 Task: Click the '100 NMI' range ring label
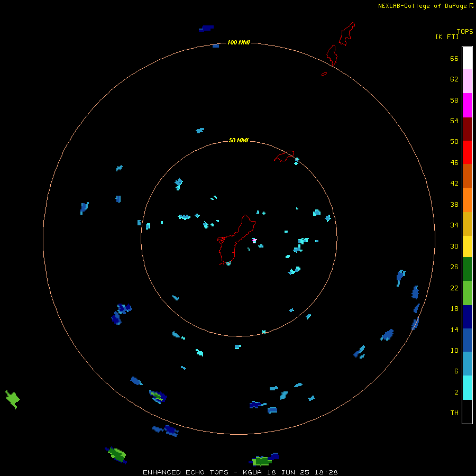[x=239, y=42]
